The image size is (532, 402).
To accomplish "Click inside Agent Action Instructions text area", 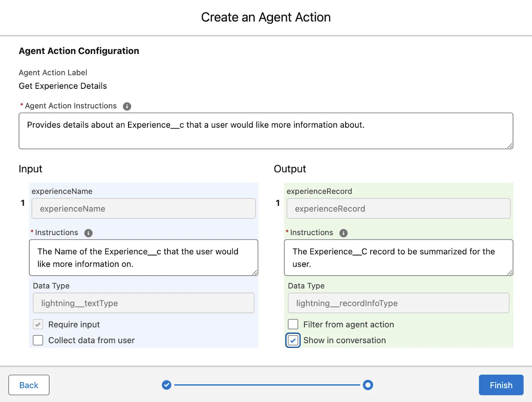I will (x=266, y=131).
